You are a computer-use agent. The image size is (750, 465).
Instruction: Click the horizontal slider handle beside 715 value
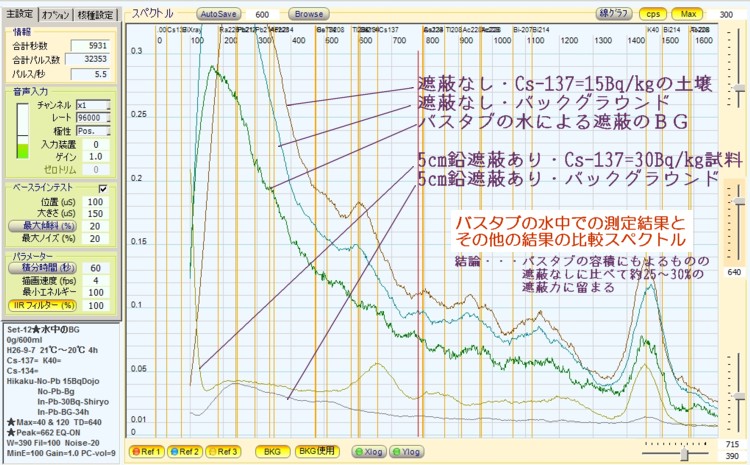tap(684, 454)
